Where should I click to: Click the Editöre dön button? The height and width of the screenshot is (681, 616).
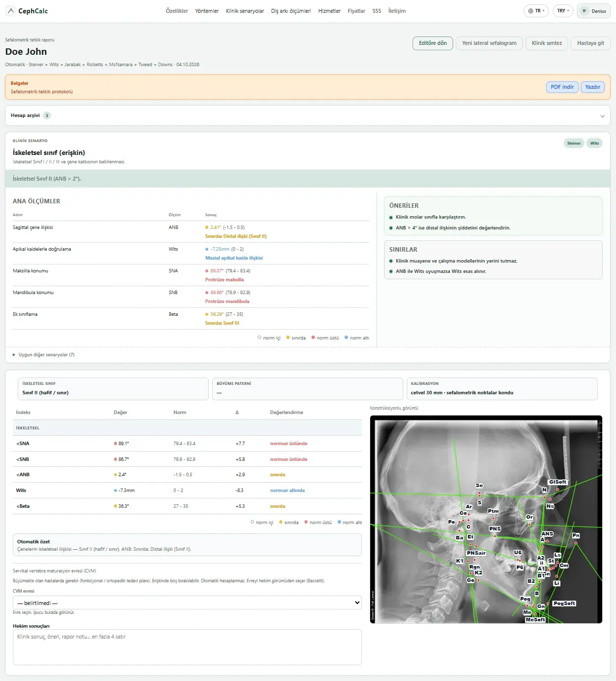pos(433,43)
